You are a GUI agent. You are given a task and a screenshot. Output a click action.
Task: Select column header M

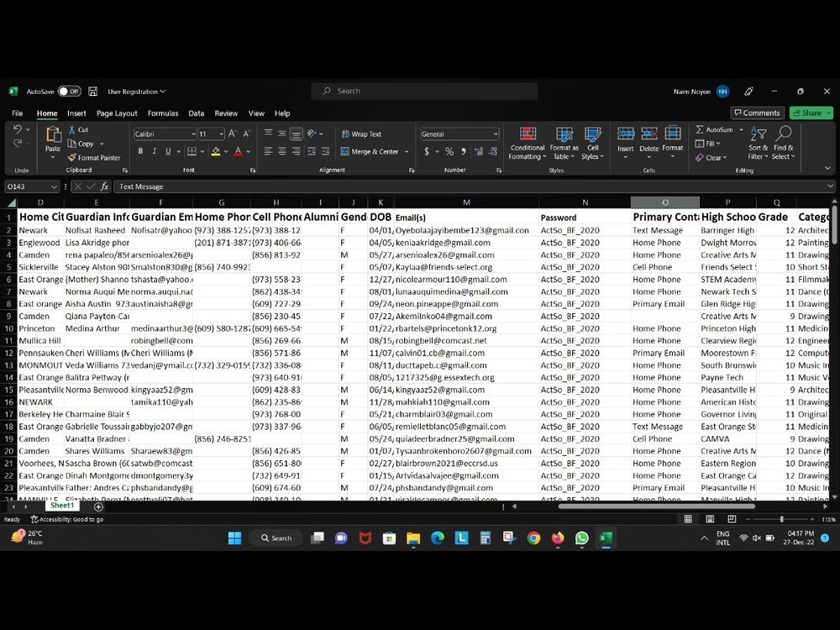466,202
